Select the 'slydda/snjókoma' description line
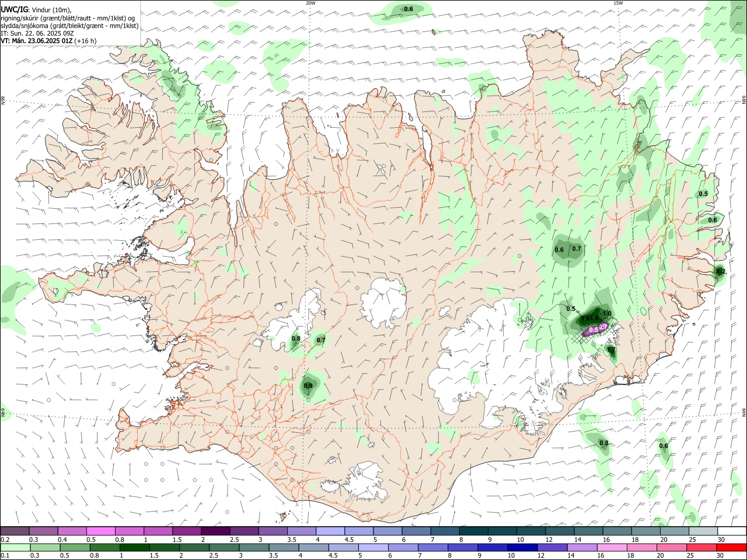Viewport: 747px width, 560px height. coord(69,26)
